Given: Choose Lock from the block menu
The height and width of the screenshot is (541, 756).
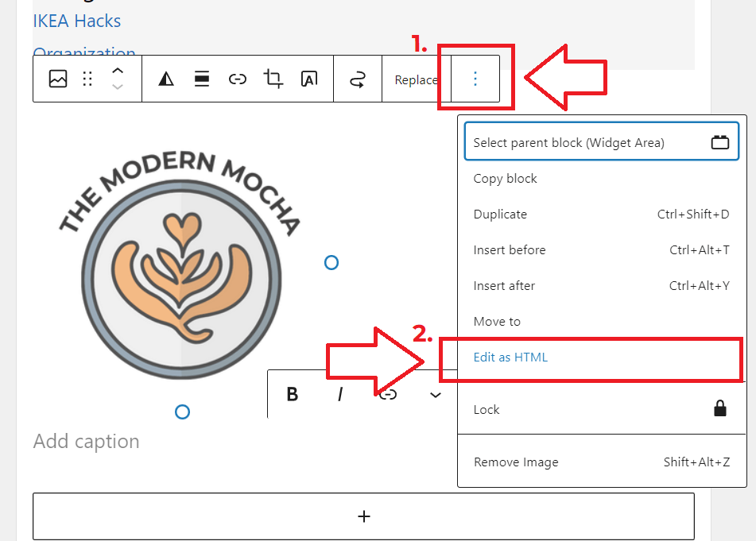Looking at the screenshot, I should [601, 409].
